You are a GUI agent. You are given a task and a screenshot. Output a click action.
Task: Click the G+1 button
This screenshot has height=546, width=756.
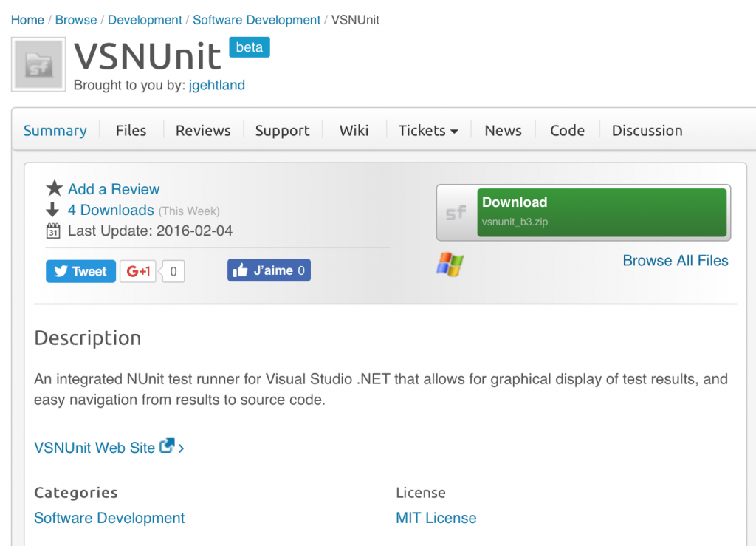pos(138,271)
